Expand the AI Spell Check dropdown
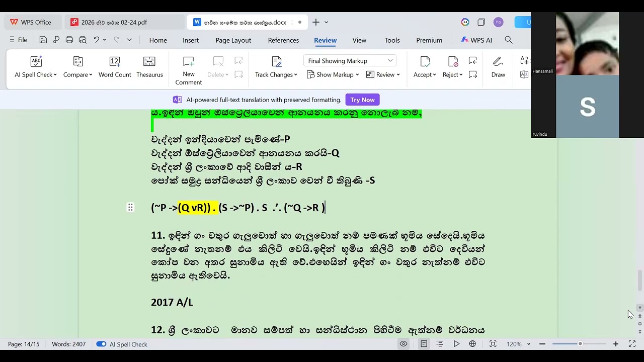 (55, 75)
